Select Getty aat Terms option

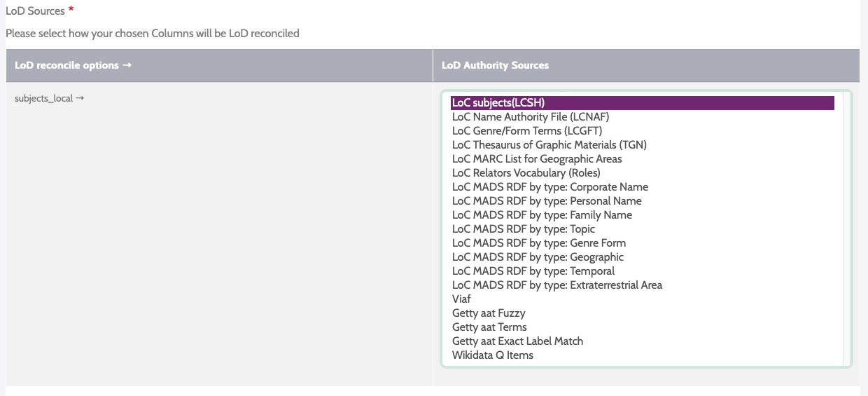tap(489, 327)
